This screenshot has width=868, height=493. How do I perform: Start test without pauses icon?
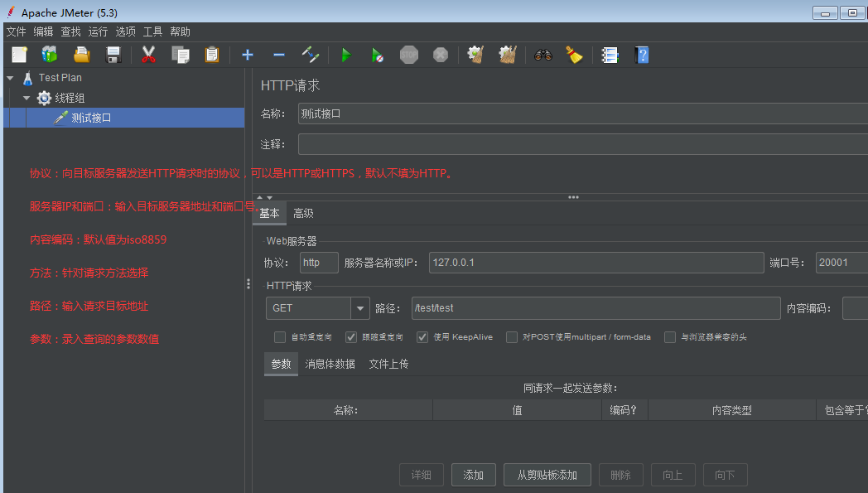378,55
